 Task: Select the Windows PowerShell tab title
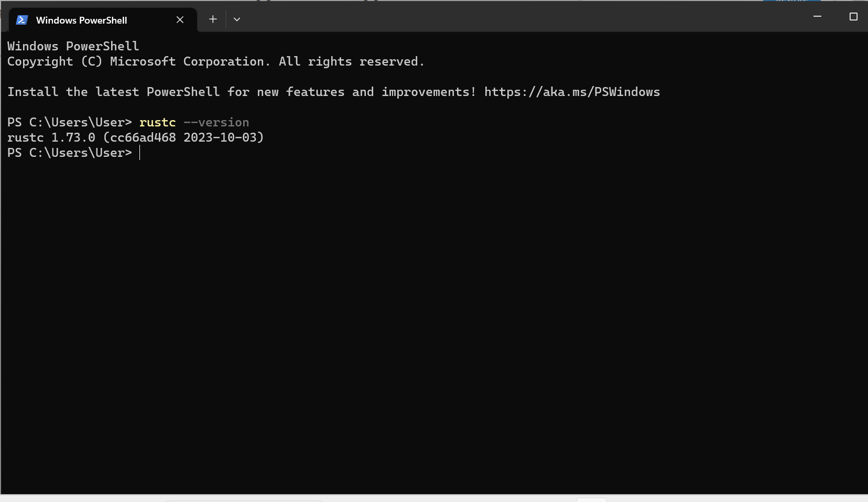(81, 20)
